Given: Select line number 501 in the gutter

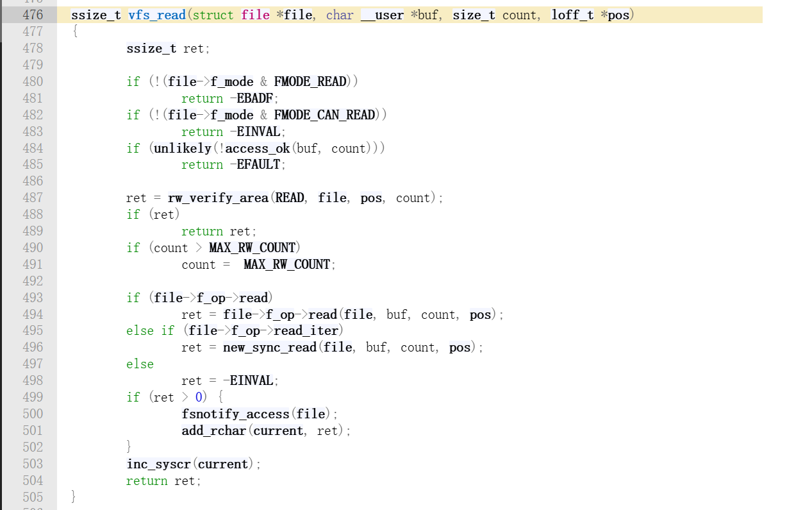Looking at the screenshot, I should click(x=33, y=431).
